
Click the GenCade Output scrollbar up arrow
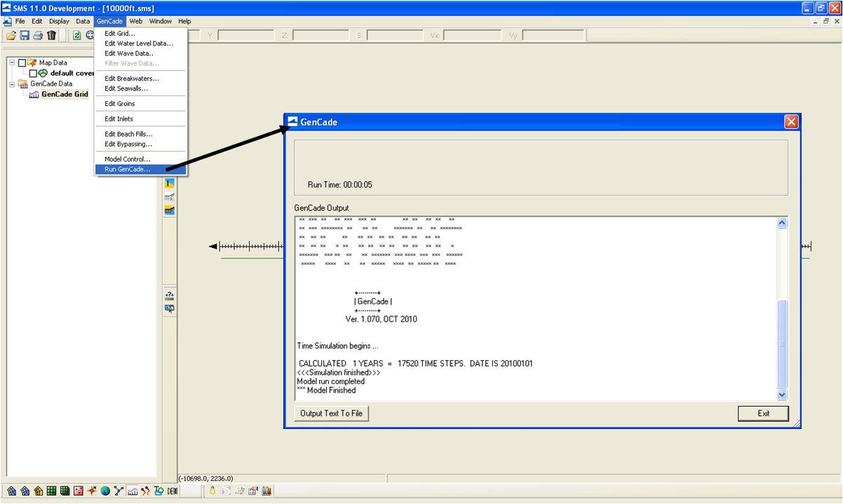782,224
